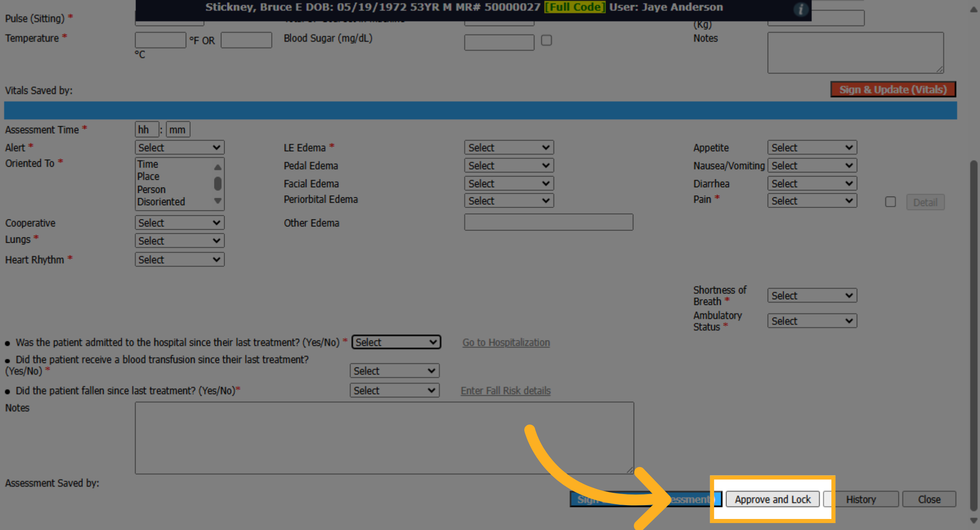Click the Temperature °C input field
This screenshot has width=980, height=530.
pos(246,40)
